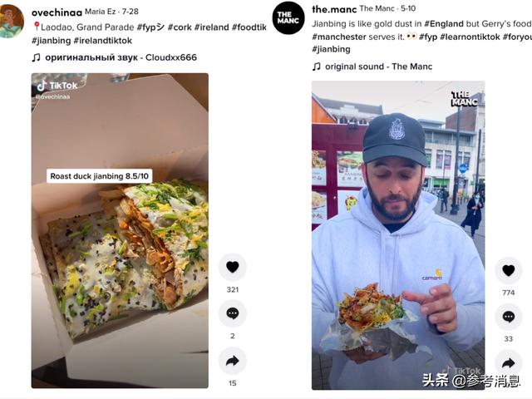Open comments on the roast duck jianbing video
The width and height of the screenshot is (532, 399).
click(233, 313)
